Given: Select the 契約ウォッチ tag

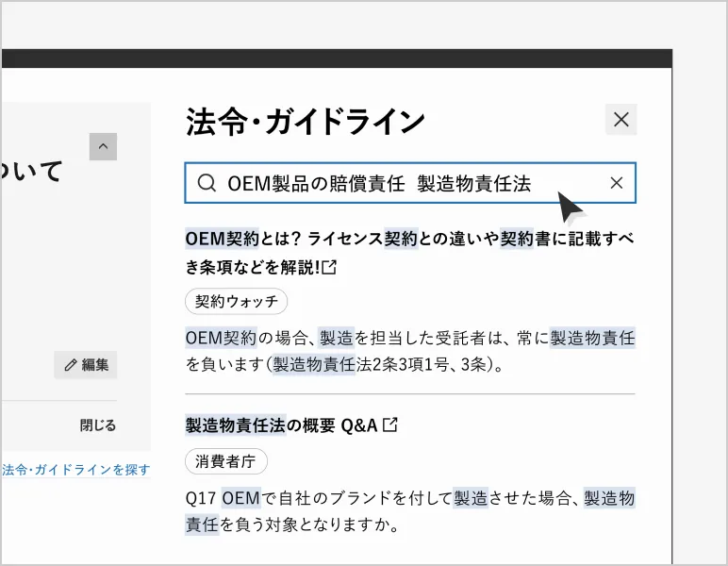Looking at the screenshot, I should pos(237,301).
